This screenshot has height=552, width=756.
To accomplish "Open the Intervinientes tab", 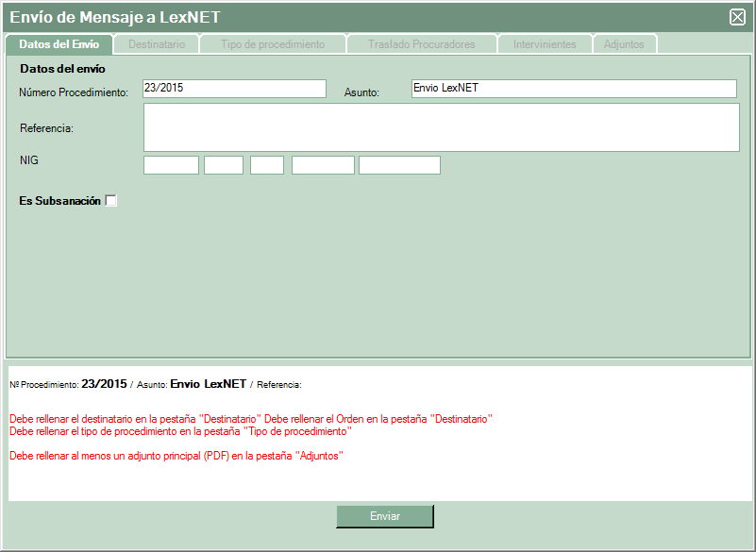I will pos(545,44).
